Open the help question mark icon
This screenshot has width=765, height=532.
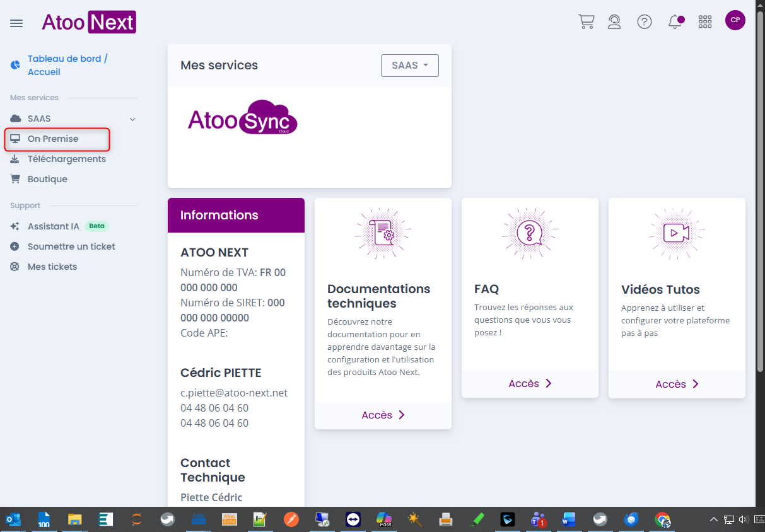click(x=645, y=22)
